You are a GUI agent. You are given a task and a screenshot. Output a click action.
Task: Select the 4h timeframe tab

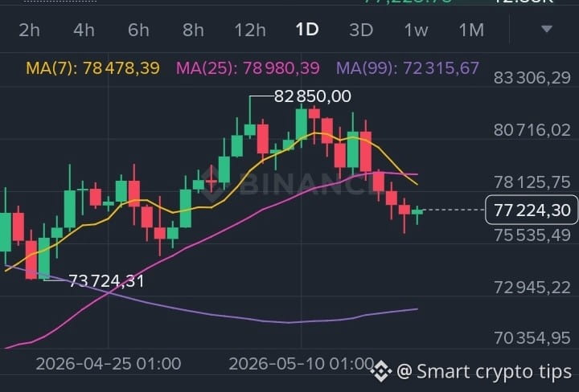(84, 30)
